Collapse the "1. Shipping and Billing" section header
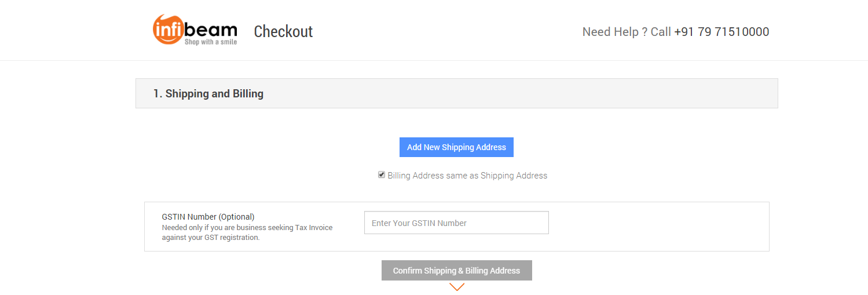The width and height of the screenshot is (868, 295). 208,93
